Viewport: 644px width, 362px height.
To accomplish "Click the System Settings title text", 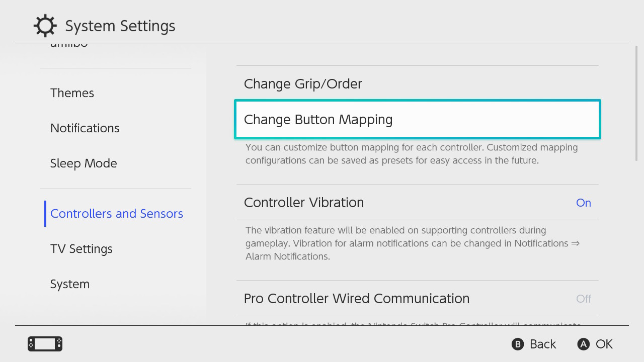I will pyautogui.click(x=120, y=26).
